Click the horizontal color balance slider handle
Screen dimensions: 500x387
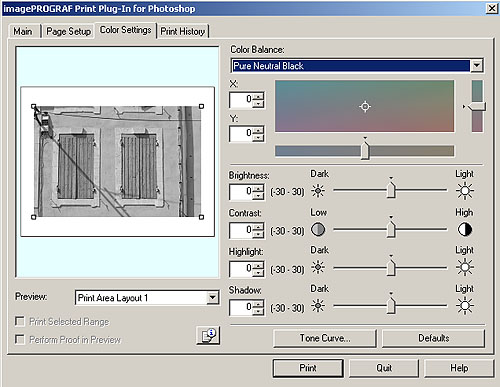click(365, 150)
